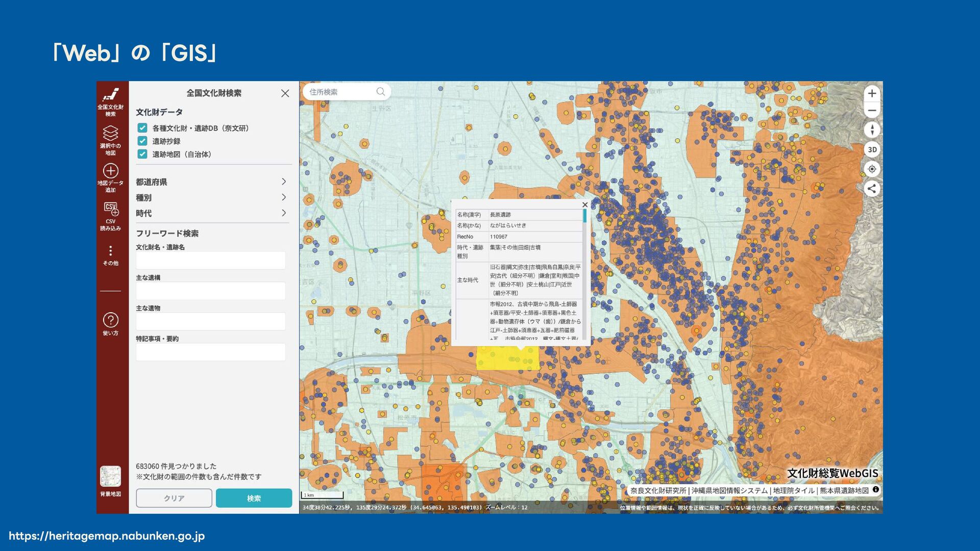This screenshot has height=551, width=980.
Task: Open the 使い方 help icon
Action: click(110, 320)
